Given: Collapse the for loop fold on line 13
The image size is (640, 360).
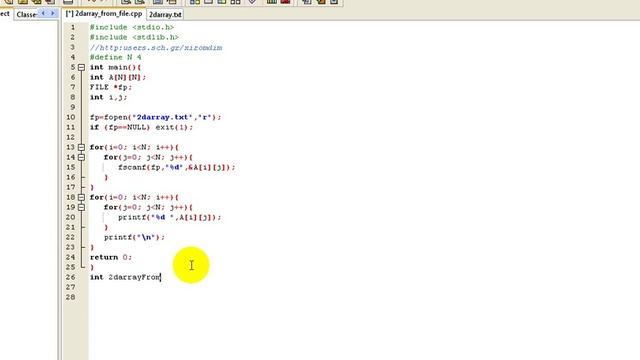Looking at the screenshot, I should tap(81, 147).
